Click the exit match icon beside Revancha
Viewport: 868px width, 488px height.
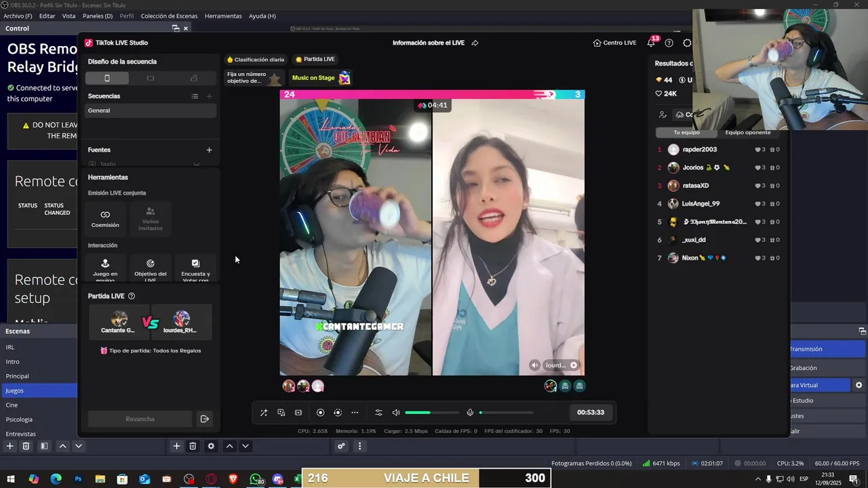(x=204, y=419)
